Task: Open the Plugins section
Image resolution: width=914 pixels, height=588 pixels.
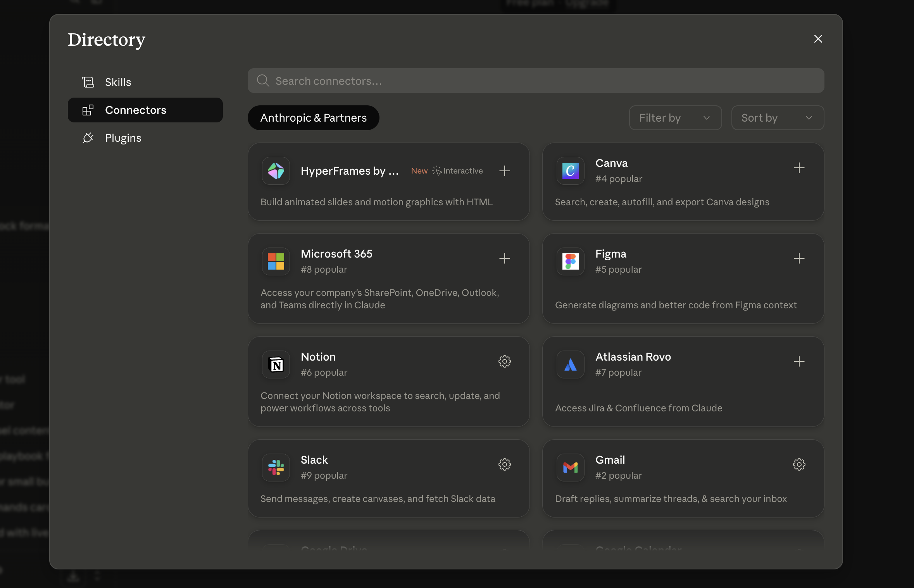Action: click(145, 138)
